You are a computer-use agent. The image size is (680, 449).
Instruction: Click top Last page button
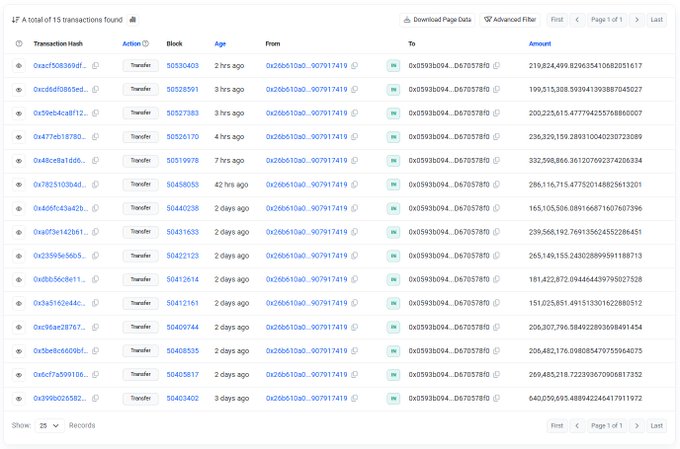coord(657,20)
